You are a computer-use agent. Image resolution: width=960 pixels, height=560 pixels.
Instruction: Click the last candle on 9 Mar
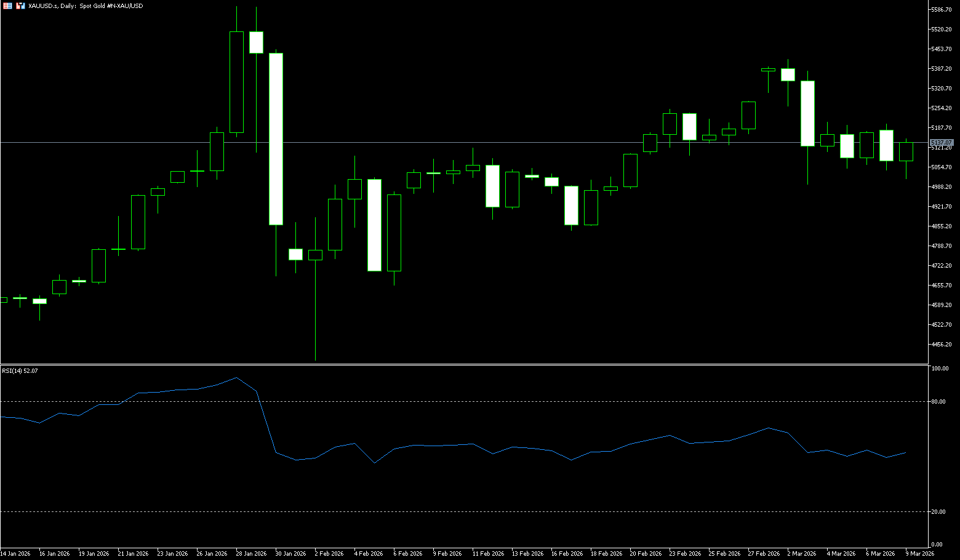pyautogui.click(x=906, y=151)
